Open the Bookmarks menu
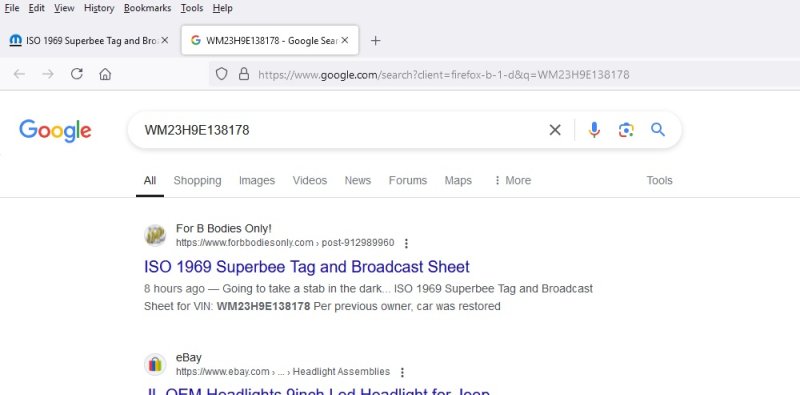Image resolution: width=800 pixels, height=395 pixels. coord(147,8)
